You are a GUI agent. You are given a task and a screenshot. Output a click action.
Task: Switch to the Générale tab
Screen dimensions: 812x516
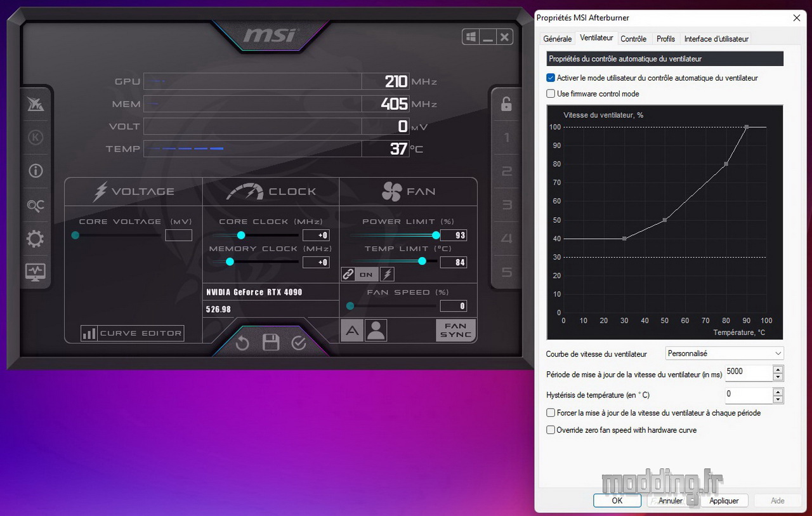pyautogui.click(x=558, y=39)
